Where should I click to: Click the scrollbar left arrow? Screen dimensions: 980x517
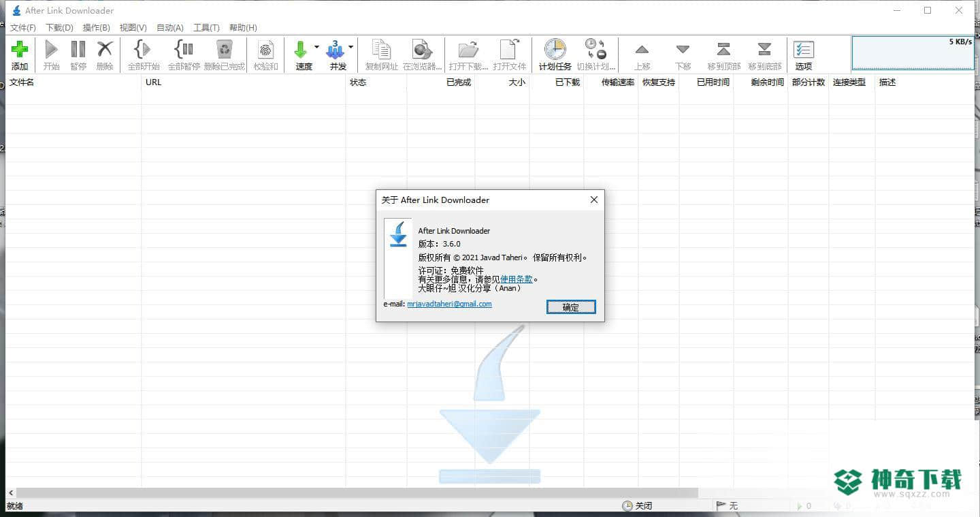10,492
